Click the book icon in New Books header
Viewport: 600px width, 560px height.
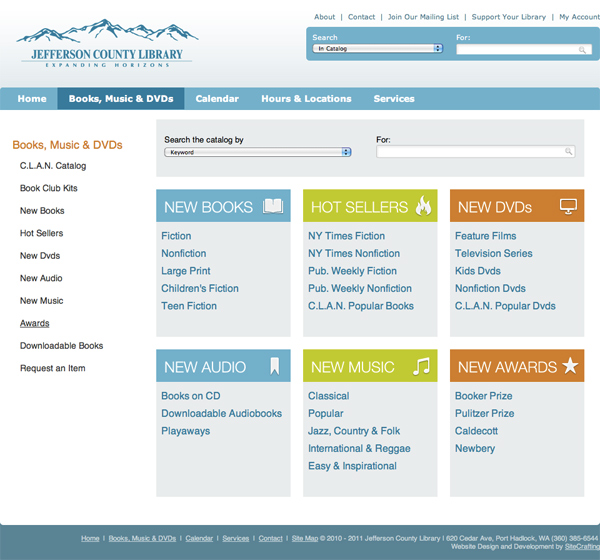pyautogui.click(x=273, y=207)
